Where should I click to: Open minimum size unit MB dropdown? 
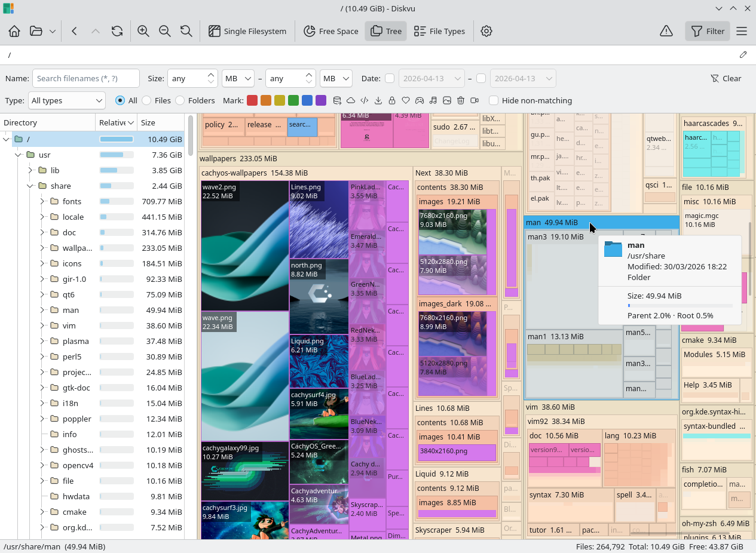238,78
